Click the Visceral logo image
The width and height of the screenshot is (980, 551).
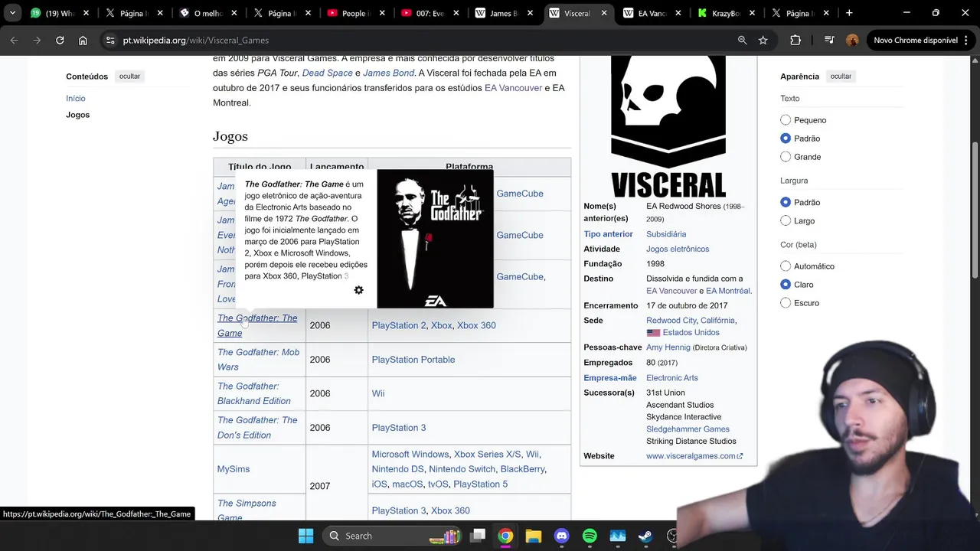pos(668,126)
